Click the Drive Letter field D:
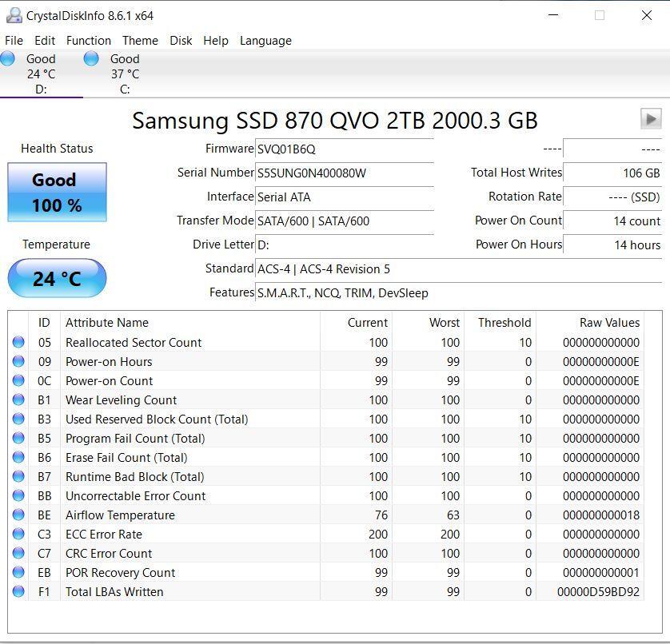The width and height of the screenshot is (670, 644). pyautogui.click(x=345, y=244)
